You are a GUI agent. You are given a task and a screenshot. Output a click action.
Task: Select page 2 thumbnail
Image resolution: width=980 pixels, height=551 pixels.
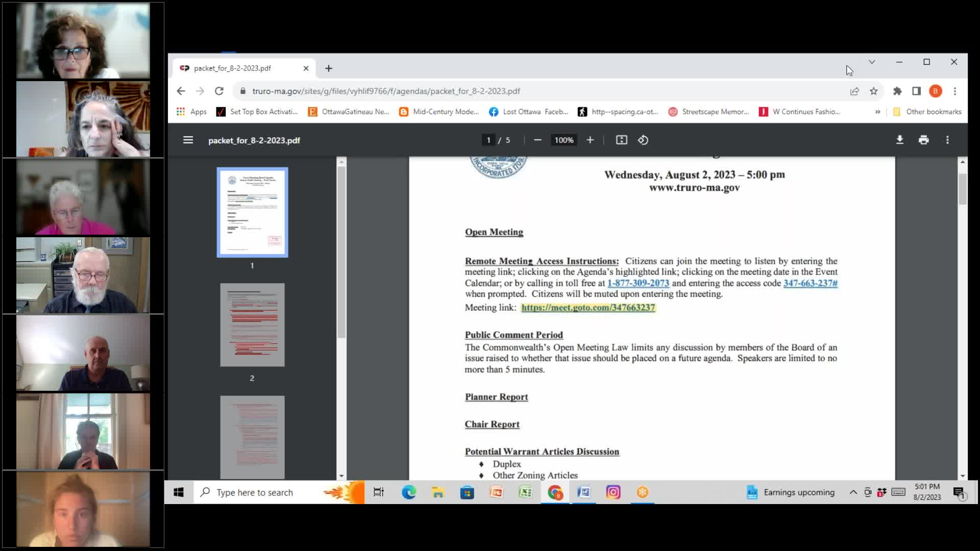[252, 325]
